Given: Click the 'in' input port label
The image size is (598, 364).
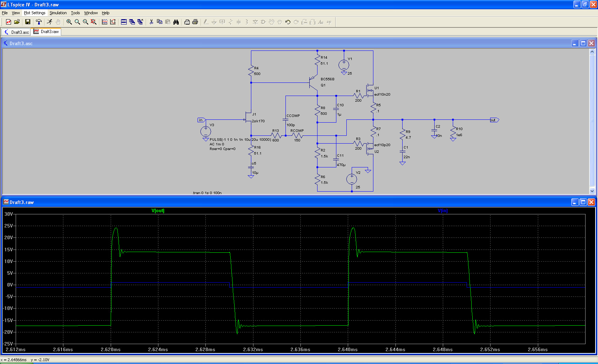Looking at the screenshot, I should 201,120.
